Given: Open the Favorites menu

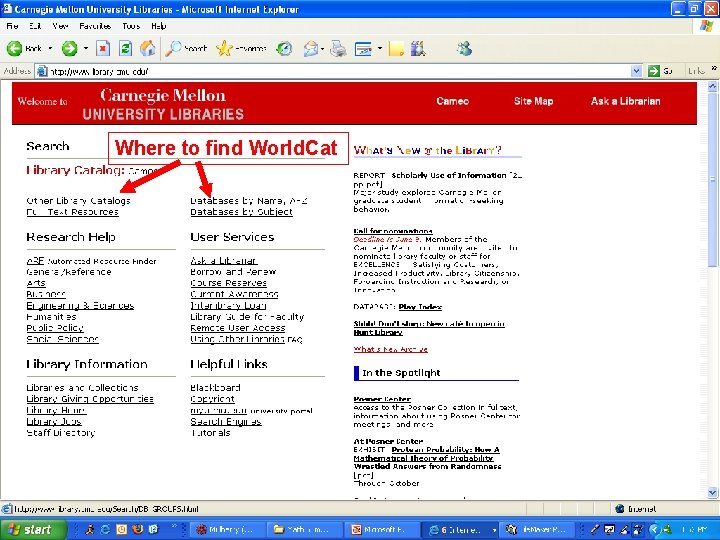Looking at the screenshot, I should tap(95, 26).
